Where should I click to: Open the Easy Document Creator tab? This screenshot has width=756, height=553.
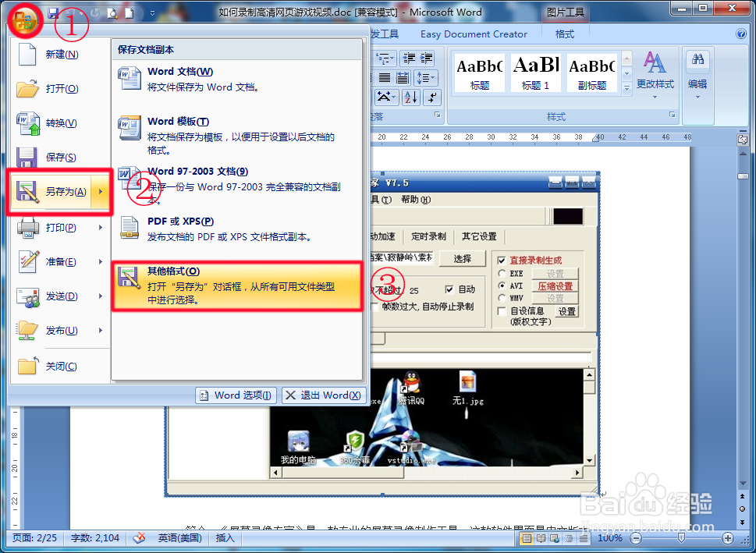[474, 34]
